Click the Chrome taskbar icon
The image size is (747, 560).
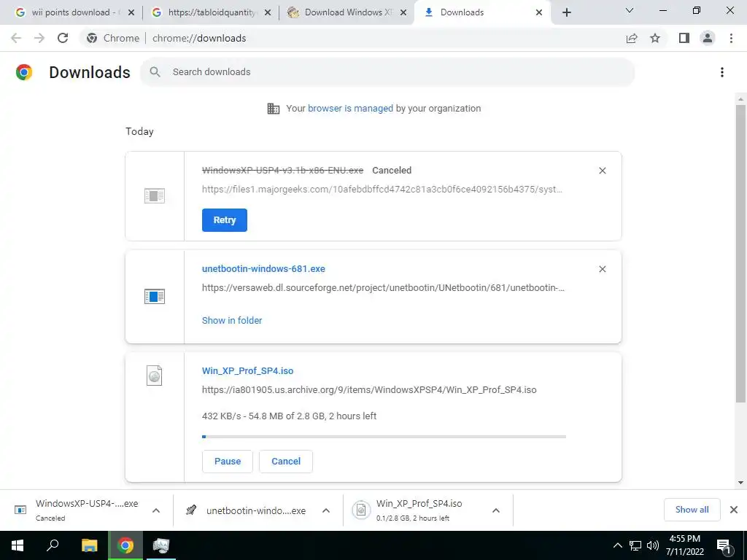click(x=125, y=545)
